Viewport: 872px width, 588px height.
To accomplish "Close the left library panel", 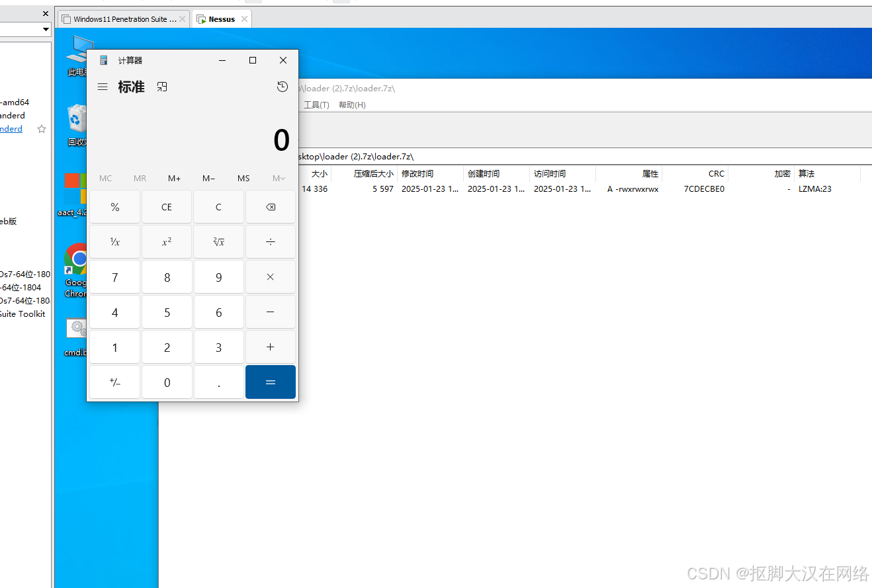I will click(46, 13).
